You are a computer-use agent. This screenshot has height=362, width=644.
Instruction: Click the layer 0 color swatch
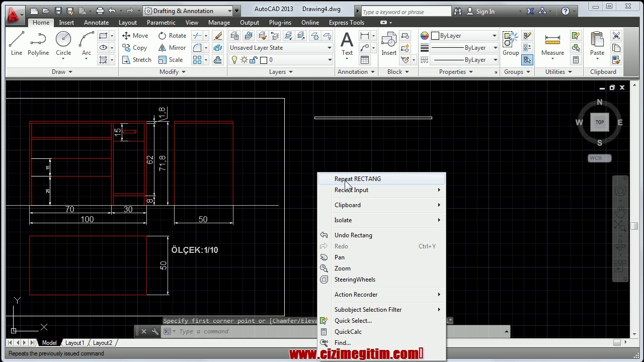coord(263,60)
